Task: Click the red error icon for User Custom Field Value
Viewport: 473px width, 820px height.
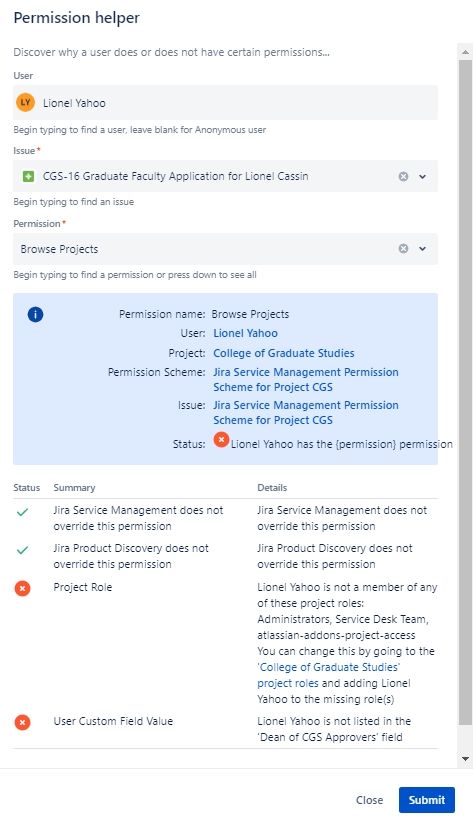Action: [x=22, y=722]
